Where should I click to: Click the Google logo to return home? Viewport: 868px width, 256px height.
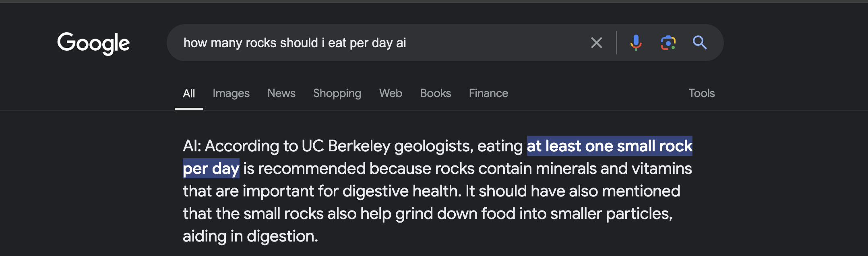click(x=94, y=43)
